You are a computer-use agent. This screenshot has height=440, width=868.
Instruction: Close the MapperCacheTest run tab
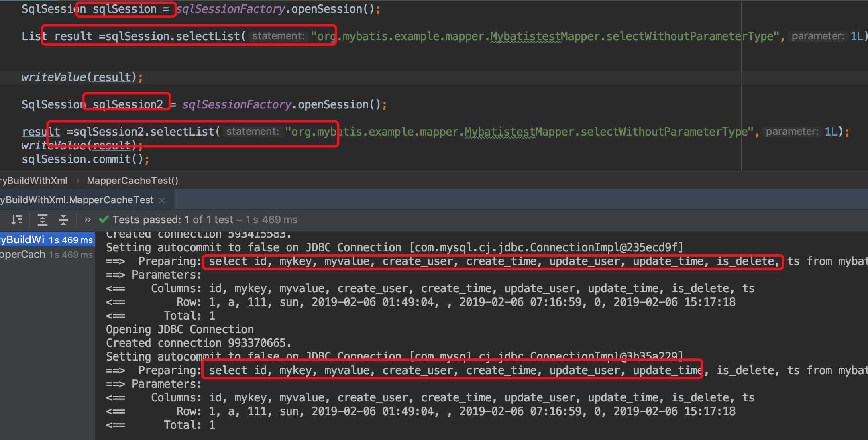click(162, 200)
